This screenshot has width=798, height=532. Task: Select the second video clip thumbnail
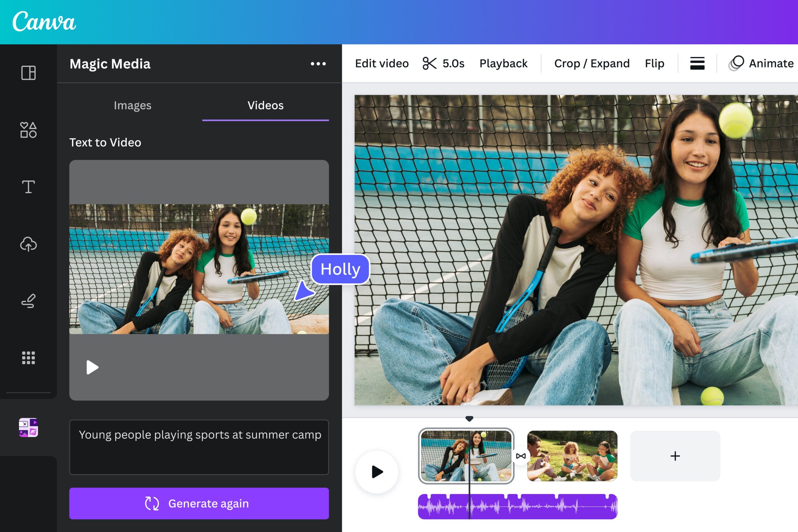tap(571, 455)
